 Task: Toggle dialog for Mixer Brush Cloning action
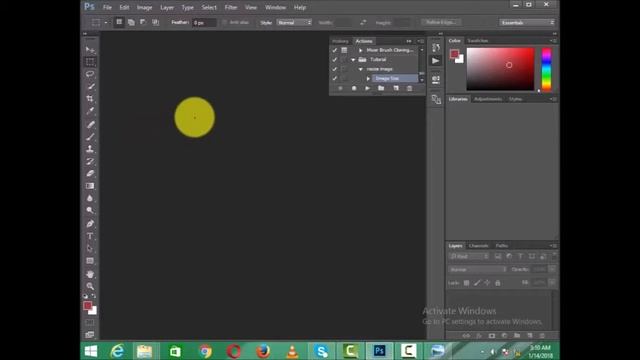pos(344,50)
